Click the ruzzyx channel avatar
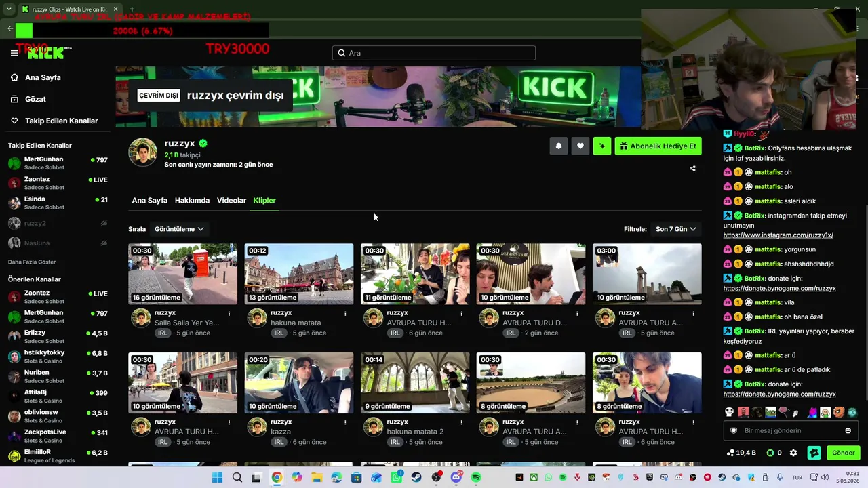Viewport: 868px width, 488px height. point(143,152)
